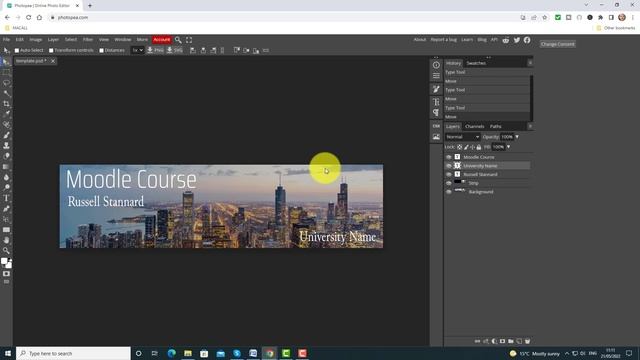Open the Image menu
640x360 pixels.
[36, 40]
